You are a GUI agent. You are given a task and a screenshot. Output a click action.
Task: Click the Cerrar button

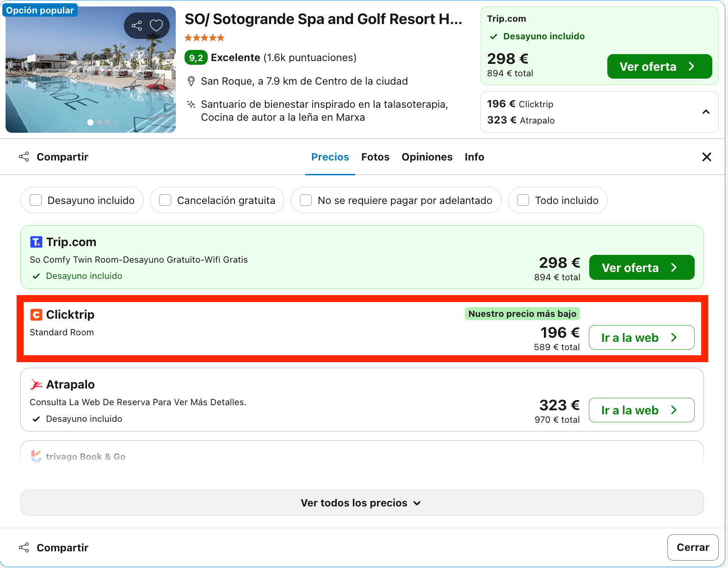point(693,548)
